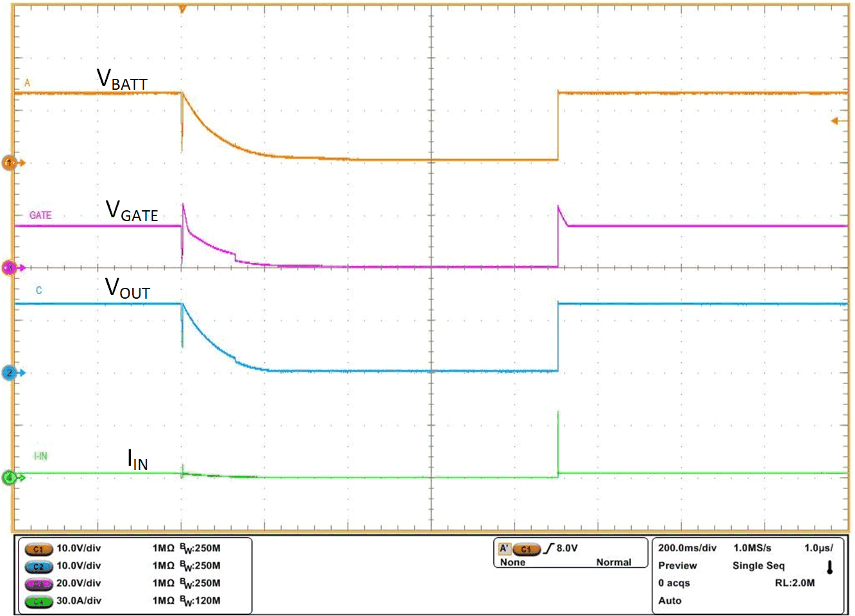Click the '0 acqs' counter

pyautogui.click(x=674, y=583)
